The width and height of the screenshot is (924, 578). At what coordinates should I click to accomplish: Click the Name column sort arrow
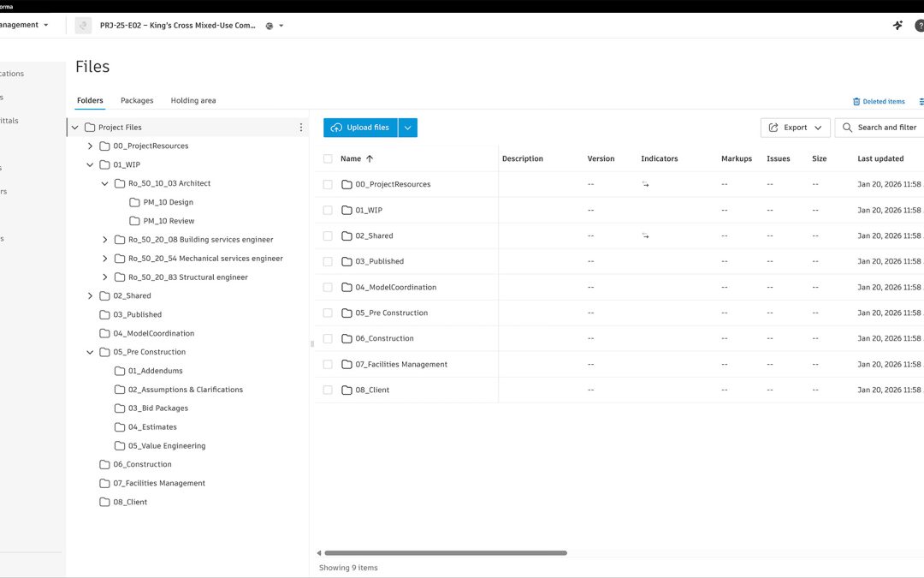coord(370,158)
